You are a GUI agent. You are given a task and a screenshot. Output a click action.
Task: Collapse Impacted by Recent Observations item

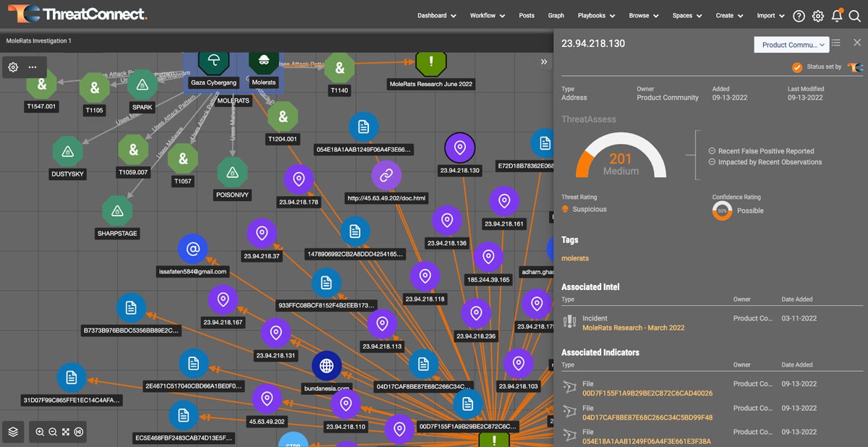pyautogui.click(x=712, y=162)
